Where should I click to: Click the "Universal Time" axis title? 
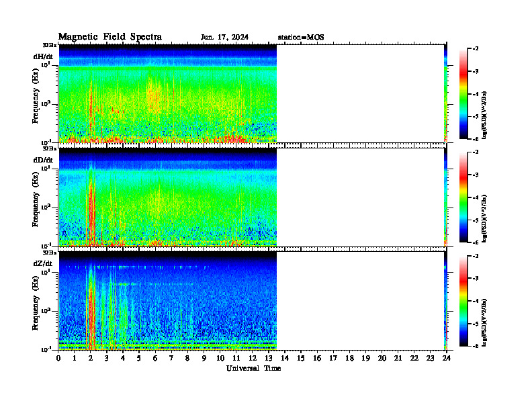coord(253,368)
